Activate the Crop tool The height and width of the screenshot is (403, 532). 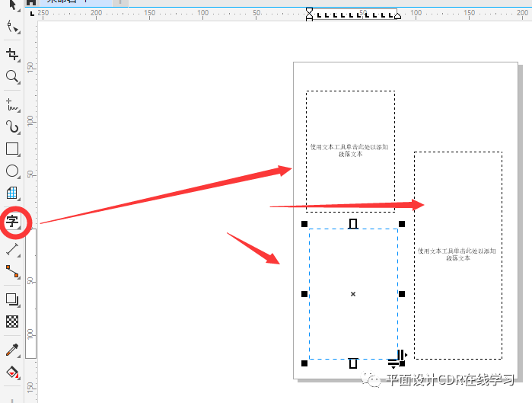coord(12,54)
